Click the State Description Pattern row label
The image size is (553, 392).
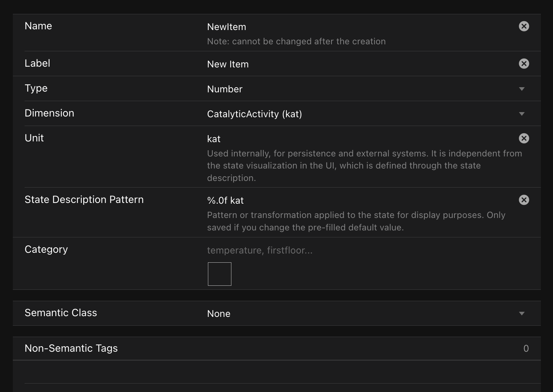coord(84,200)
